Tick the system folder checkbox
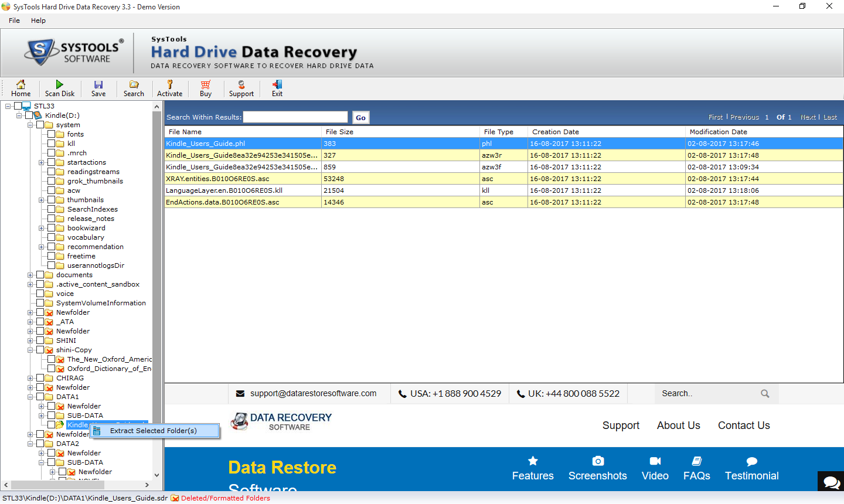 pos(40,125)
